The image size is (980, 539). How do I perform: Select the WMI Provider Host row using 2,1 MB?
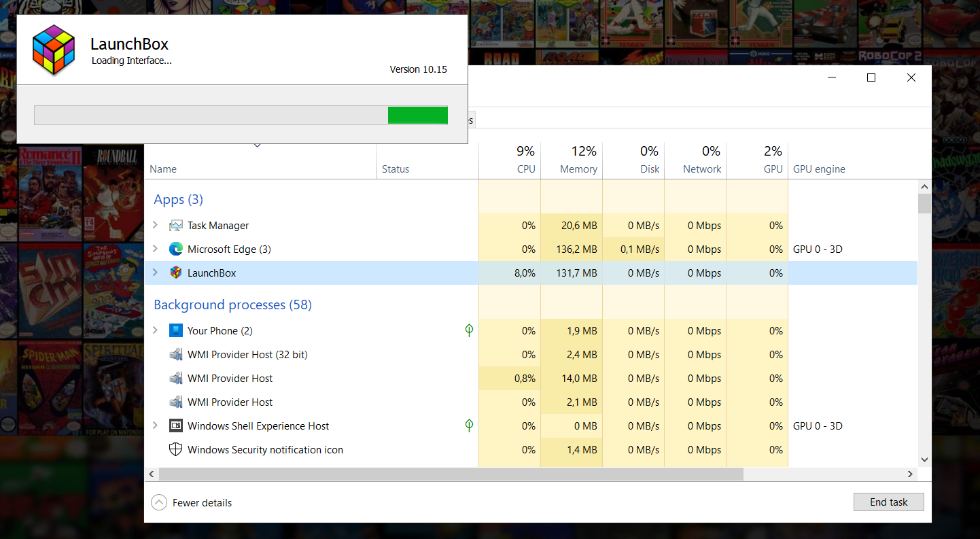click(x=531, y=402)
